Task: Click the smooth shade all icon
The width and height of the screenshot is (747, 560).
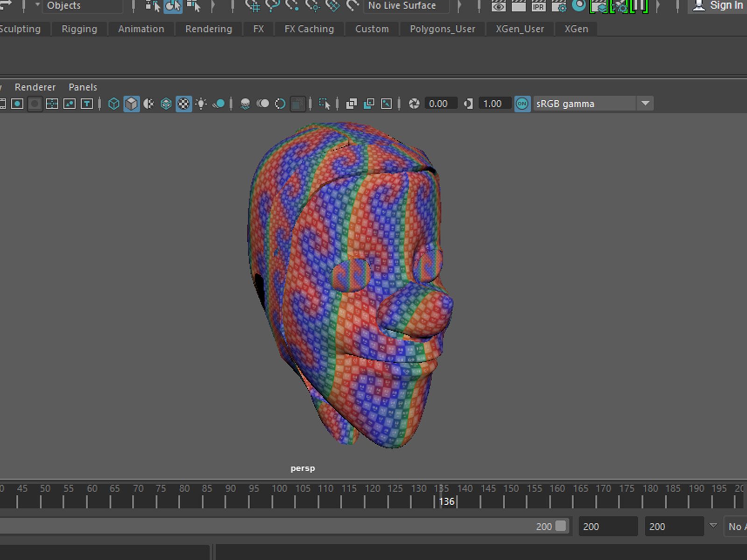Action: 131,104
